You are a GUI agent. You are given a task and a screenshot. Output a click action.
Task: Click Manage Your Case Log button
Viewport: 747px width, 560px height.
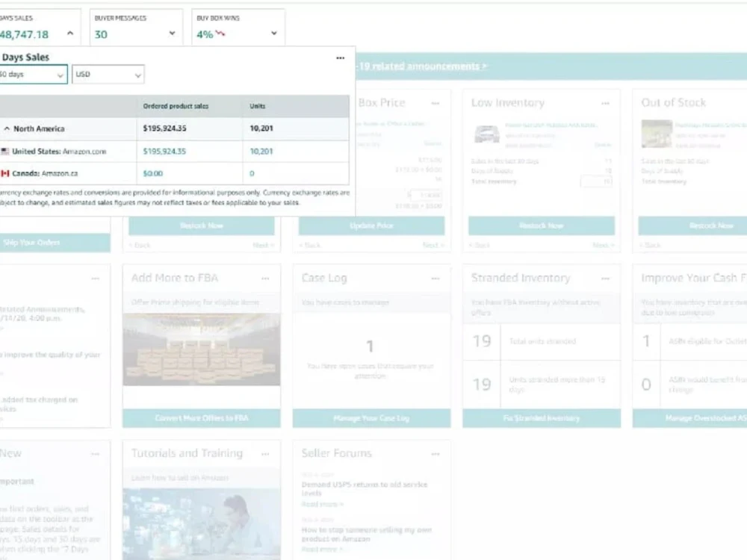[x=371, y=418]
